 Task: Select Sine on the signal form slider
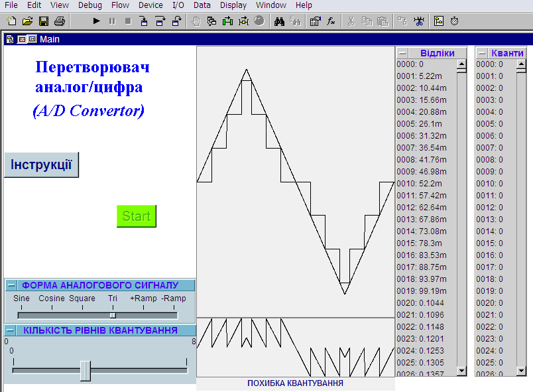click(21, 298)
